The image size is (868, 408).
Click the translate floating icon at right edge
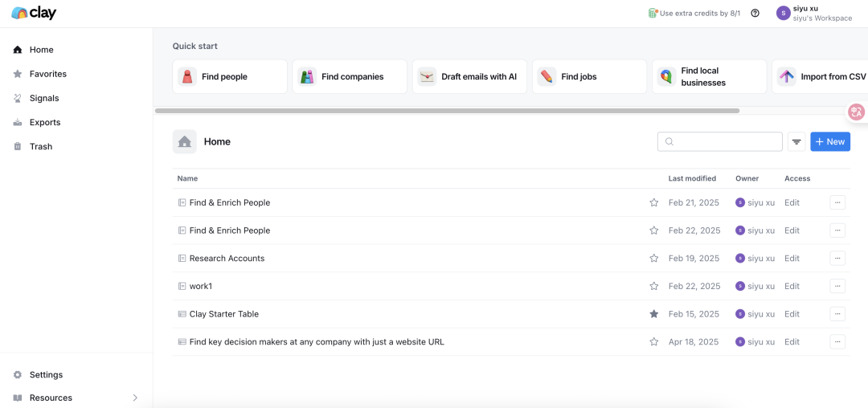click(x=857, y=112)
